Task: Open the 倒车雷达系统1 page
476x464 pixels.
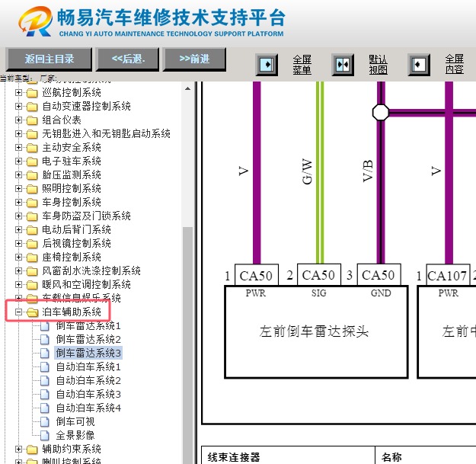Action: 88,325
